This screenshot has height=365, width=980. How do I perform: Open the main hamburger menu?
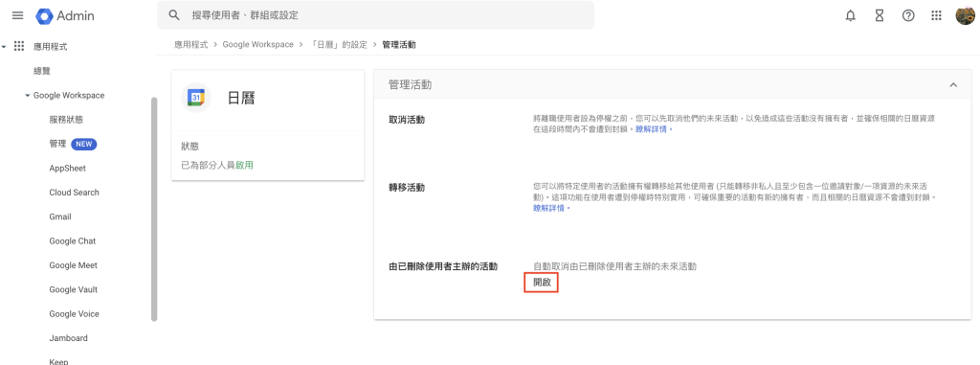click(x=17, y=15)
